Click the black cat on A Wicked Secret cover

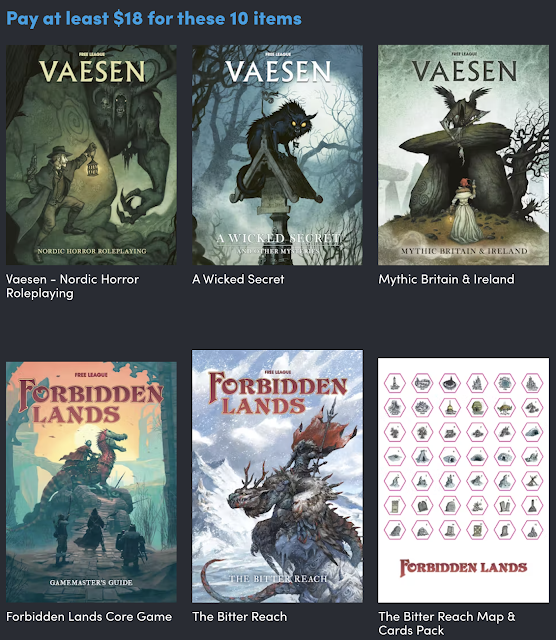[x=282, y=129]
